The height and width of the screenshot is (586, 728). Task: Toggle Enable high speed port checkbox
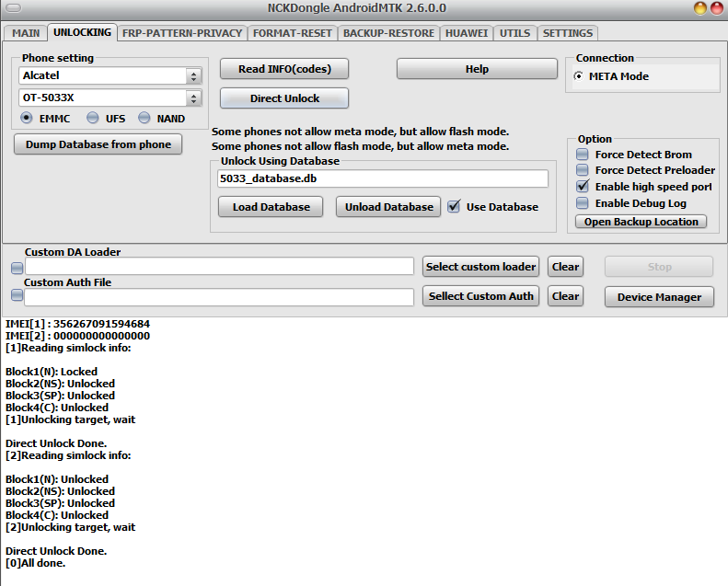pyautogui.click(x=583, y=187)
